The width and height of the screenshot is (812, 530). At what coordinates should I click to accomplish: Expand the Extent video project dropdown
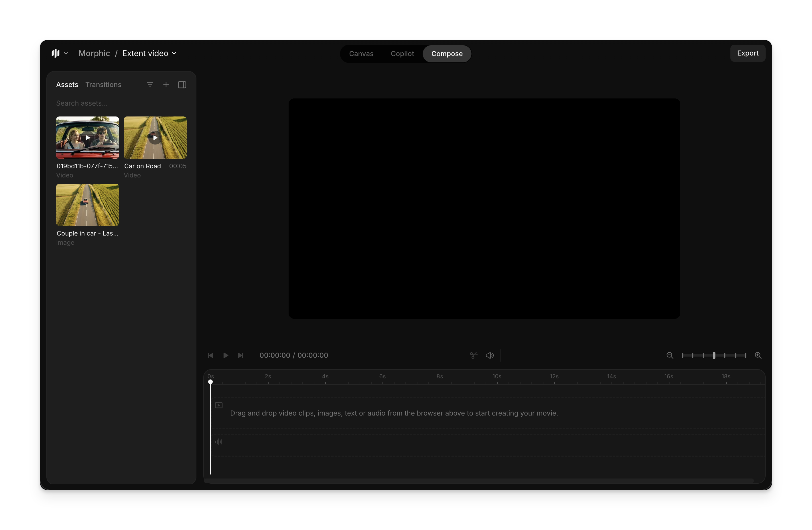174,54
